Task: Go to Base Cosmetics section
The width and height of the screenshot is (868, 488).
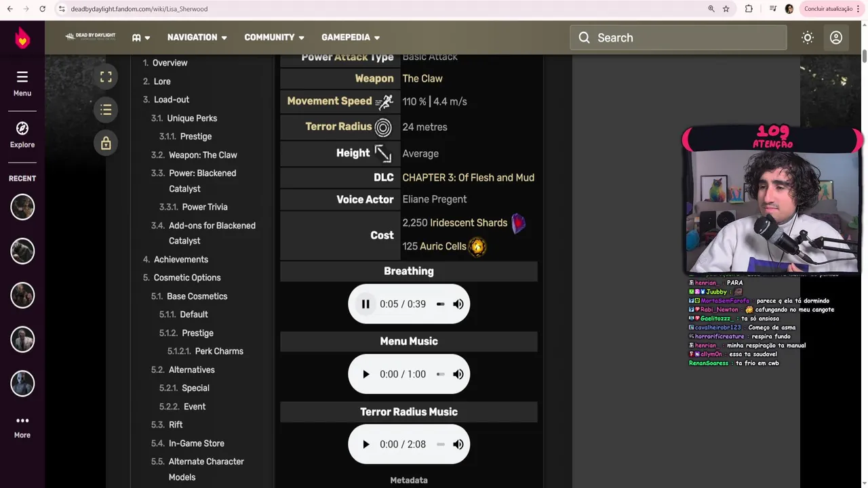Action: 197,296
